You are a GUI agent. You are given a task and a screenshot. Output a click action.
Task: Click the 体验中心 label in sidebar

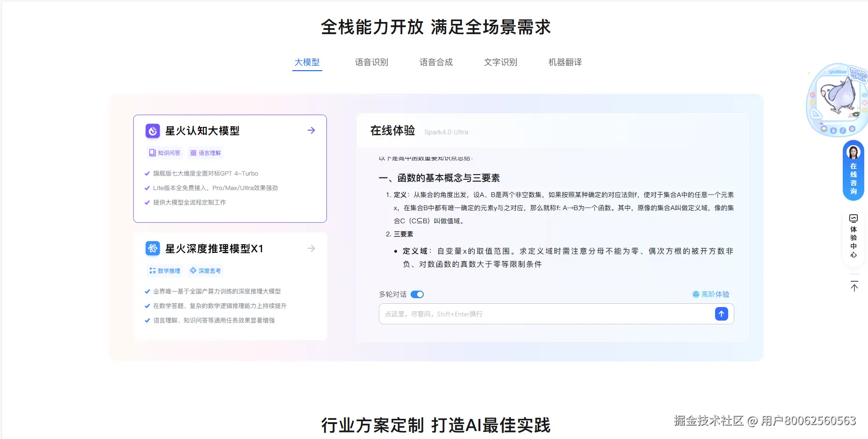(854, 242)
